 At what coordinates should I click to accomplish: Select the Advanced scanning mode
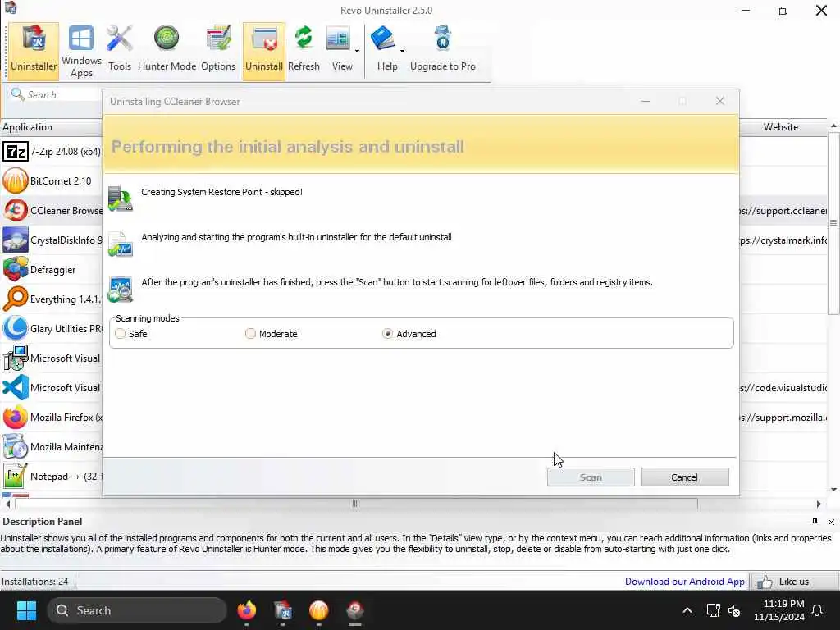387,334
